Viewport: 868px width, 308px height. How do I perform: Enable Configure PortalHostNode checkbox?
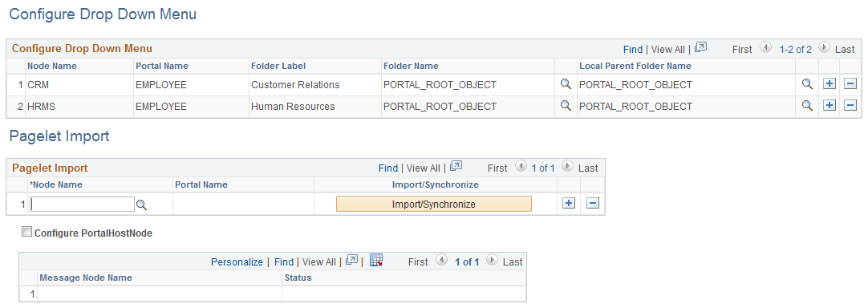(26, 232)
